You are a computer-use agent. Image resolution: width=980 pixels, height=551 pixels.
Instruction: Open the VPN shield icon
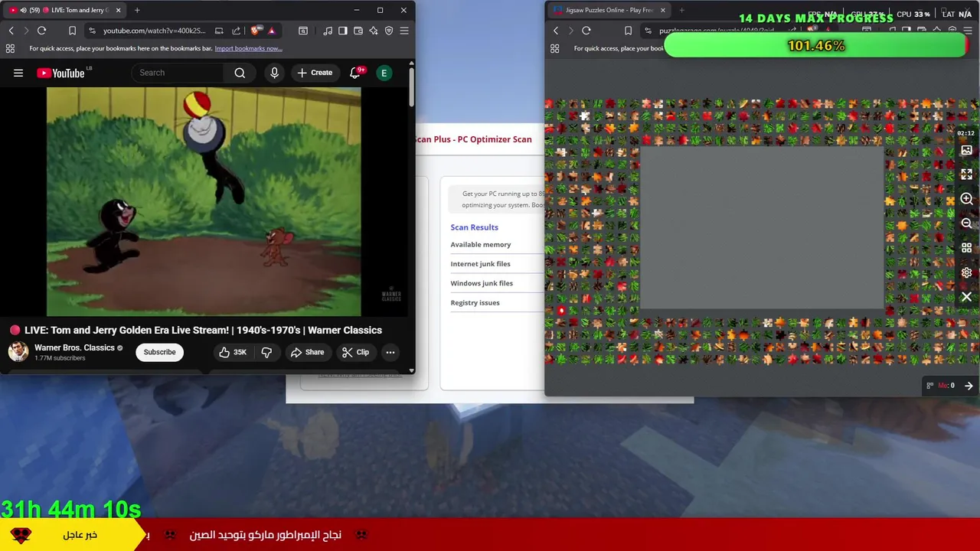pyautogui.click(x=389, y=31)
